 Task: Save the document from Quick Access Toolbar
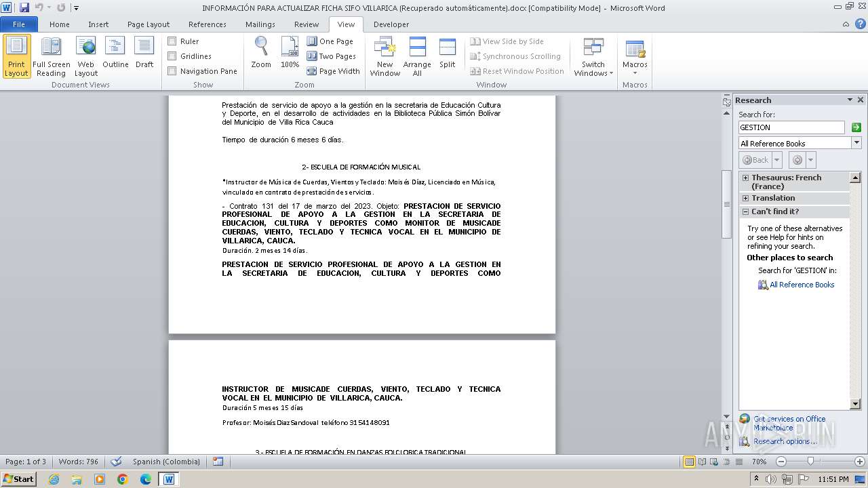coord(24,7)
